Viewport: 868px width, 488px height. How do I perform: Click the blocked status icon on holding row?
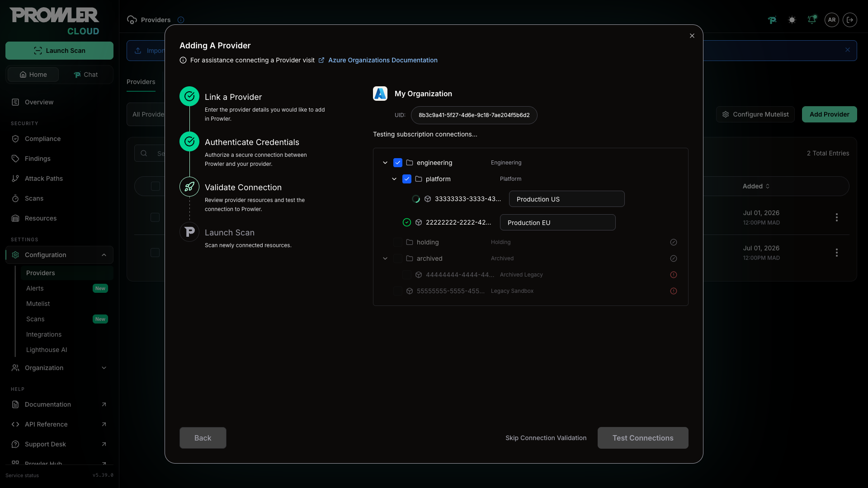click(x=674, y=242)
